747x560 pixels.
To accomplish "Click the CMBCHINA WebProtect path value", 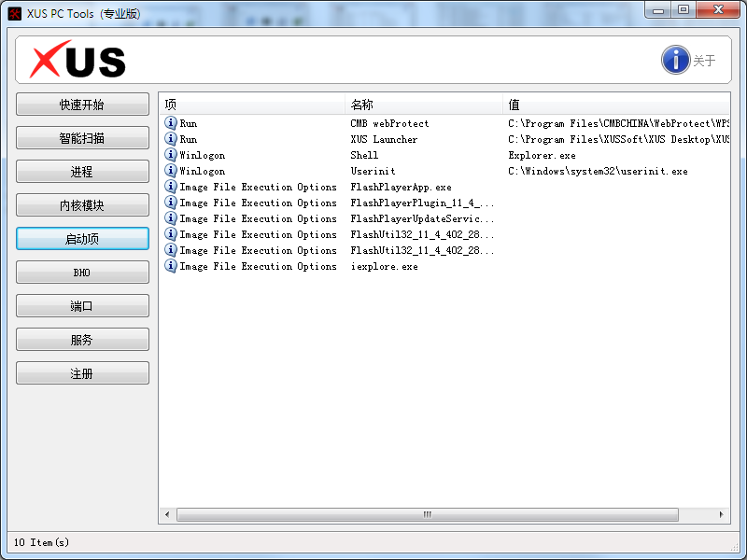I will [618, 123].
